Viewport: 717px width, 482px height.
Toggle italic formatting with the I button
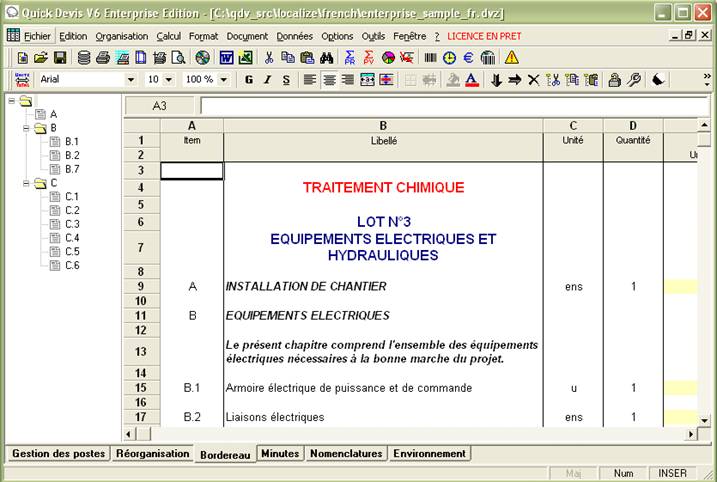(267, 80)
